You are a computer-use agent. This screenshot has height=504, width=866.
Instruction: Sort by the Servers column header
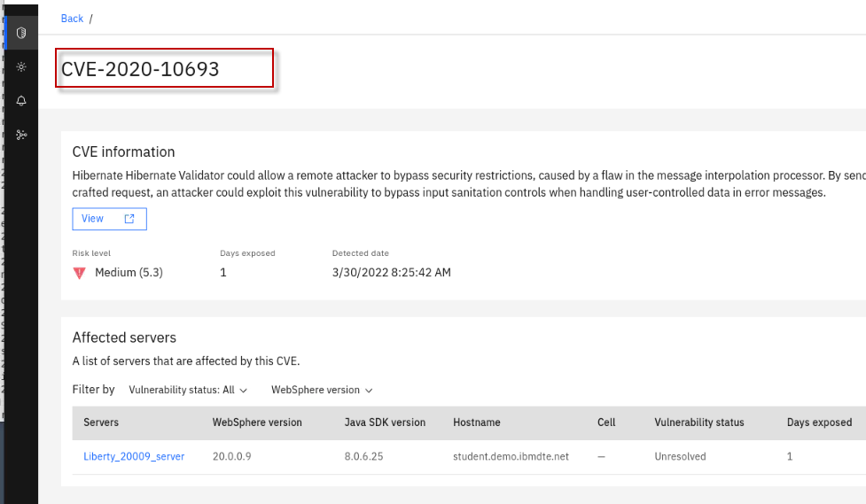tap(101, 423)
